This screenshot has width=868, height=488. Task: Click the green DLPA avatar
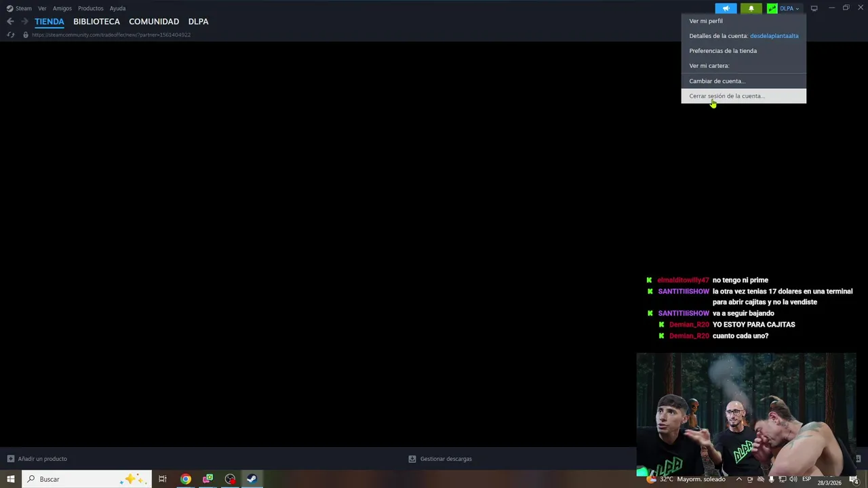(772, 9)
